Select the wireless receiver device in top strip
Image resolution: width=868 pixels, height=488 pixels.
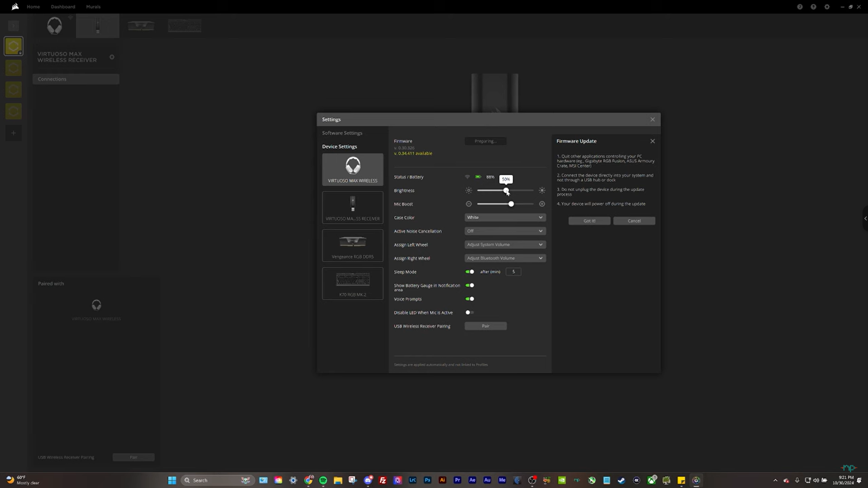click(98, 26)
